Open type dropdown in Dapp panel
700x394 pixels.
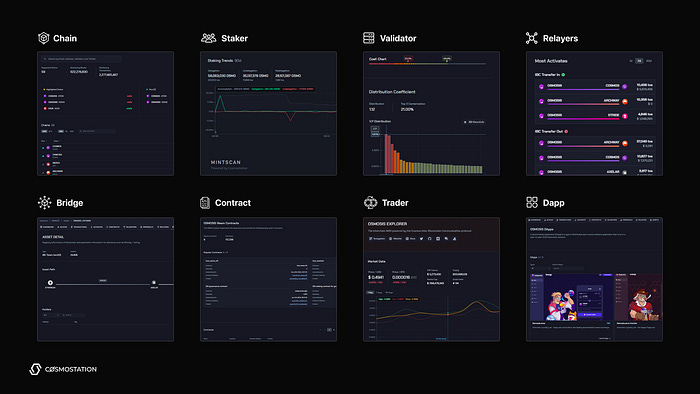tap(541, 269)
